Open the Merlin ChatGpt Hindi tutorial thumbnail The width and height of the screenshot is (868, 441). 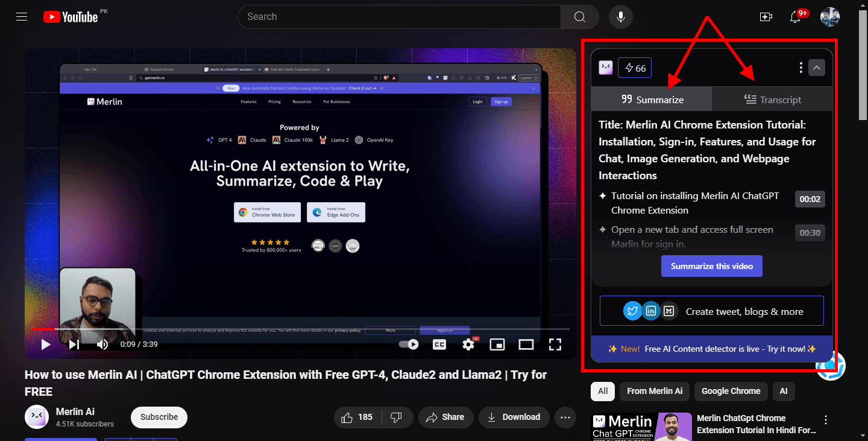[641, 427]
